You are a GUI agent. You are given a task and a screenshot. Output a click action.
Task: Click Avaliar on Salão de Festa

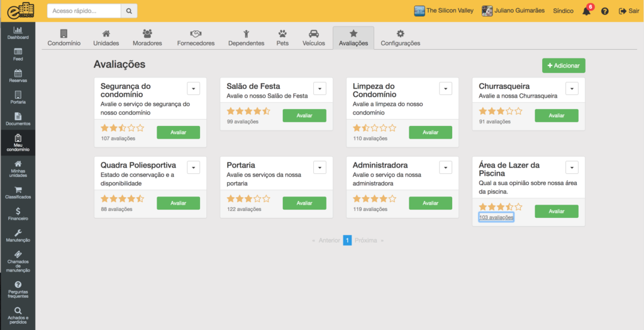click(304, 116)
